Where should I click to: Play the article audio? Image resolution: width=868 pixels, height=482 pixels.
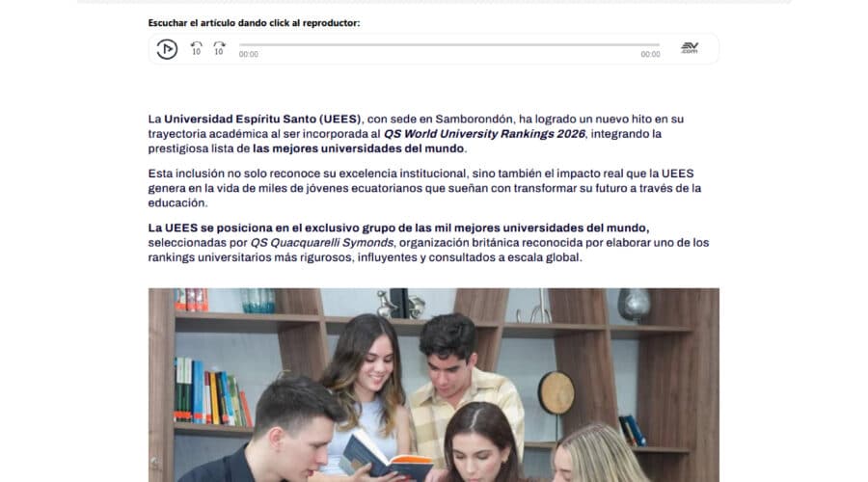click(167, 49)
